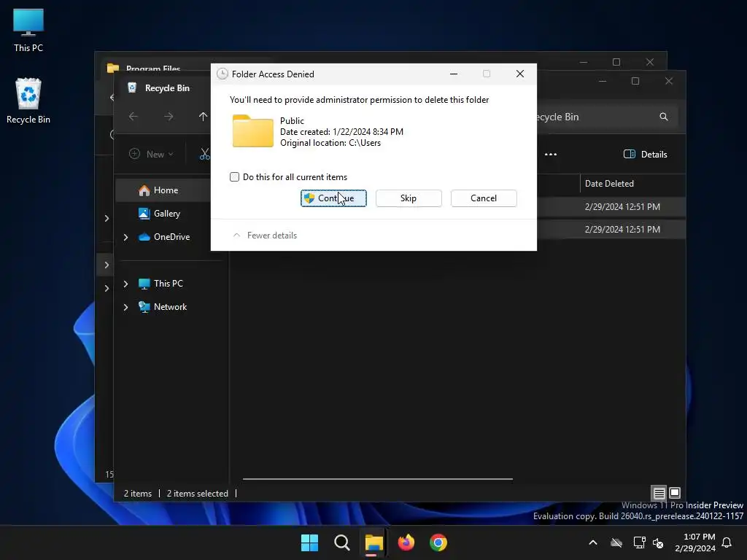Switch to large thumbnails view icon
This screenshot has width=747, height=560.
675,493
